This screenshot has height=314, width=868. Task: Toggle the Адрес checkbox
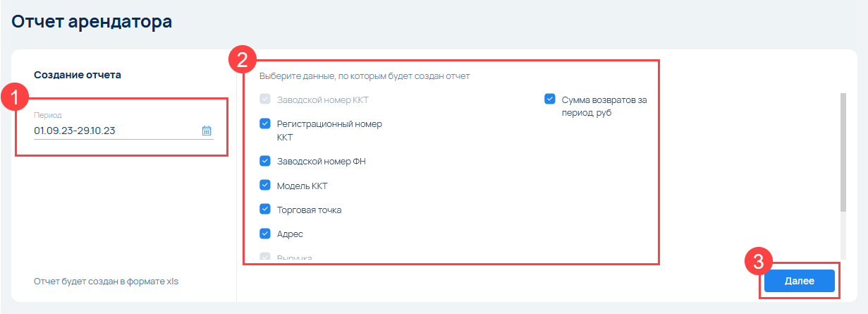click(265, 234)
